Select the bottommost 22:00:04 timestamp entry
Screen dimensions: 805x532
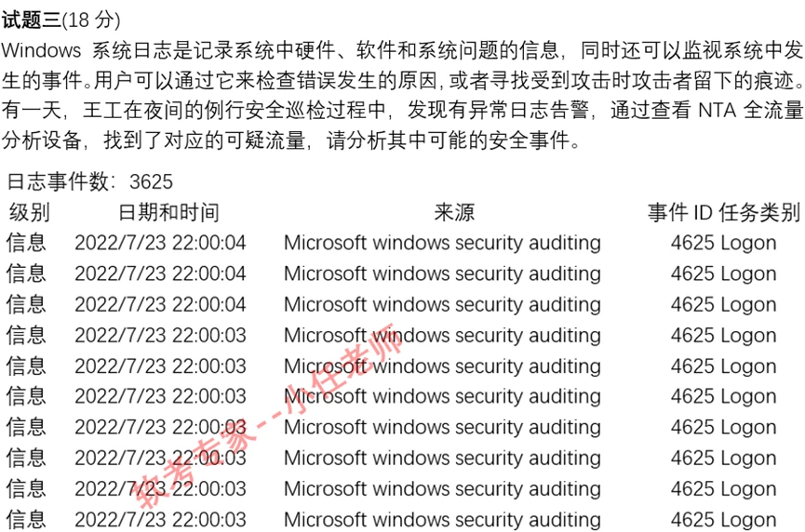tap(209, 304)
